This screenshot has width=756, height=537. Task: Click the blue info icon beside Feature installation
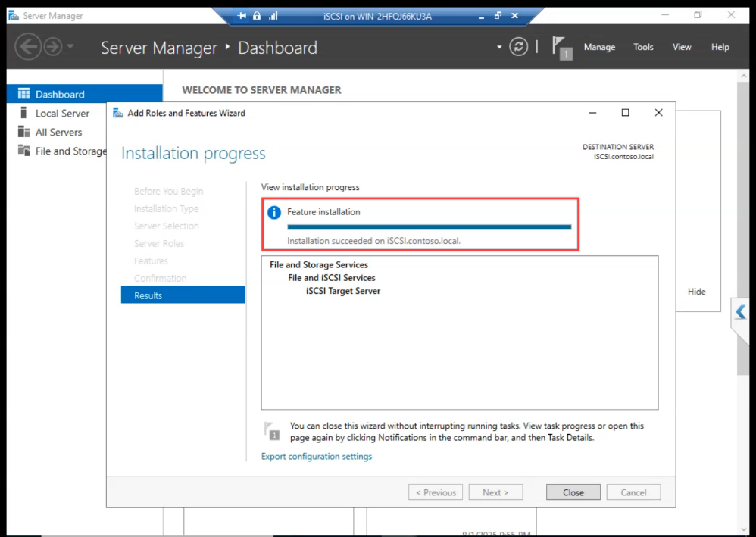coord(274,212)
